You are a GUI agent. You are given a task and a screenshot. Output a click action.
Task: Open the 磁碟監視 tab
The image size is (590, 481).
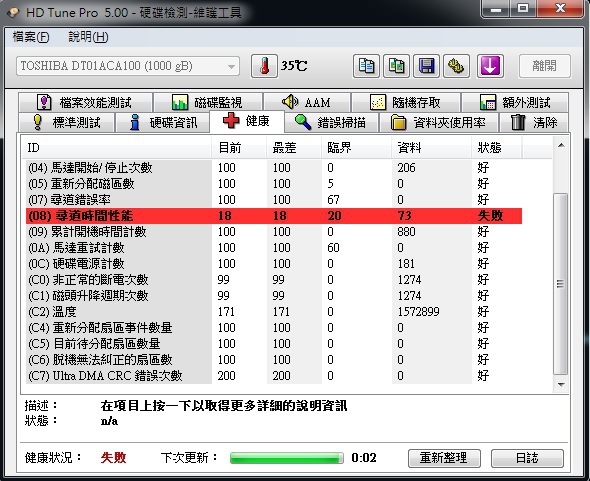click(207, 102)
